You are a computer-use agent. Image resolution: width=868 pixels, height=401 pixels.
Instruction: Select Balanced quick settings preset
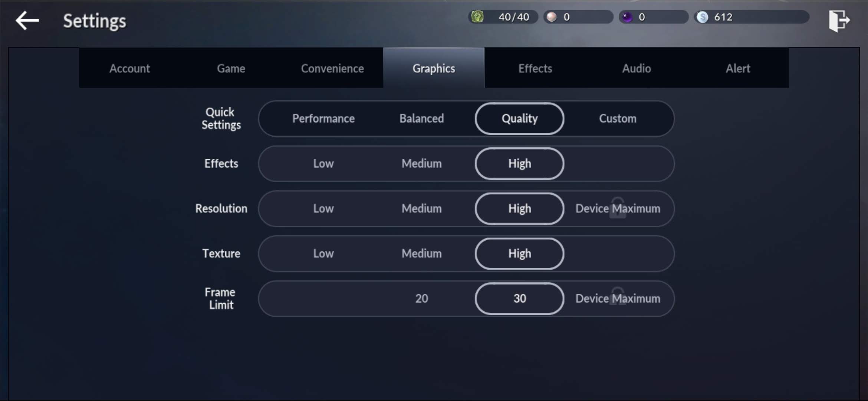(x=421, y=118)
